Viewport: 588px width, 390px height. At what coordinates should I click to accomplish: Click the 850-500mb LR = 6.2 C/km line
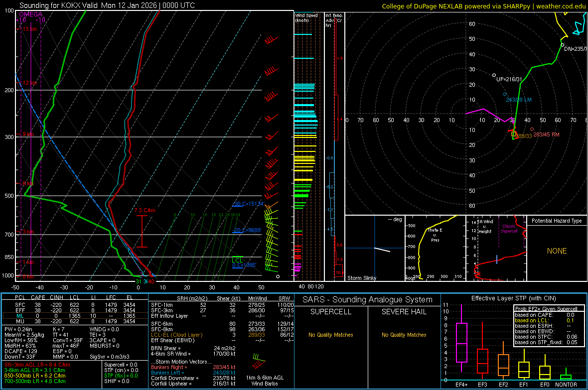(x=35, y=376)
